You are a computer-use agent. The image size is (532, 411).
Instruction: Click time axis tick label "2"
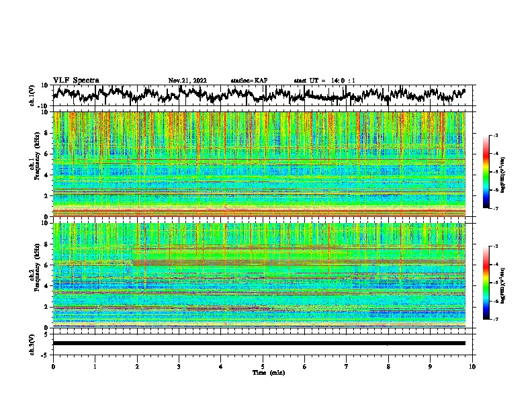137,367
